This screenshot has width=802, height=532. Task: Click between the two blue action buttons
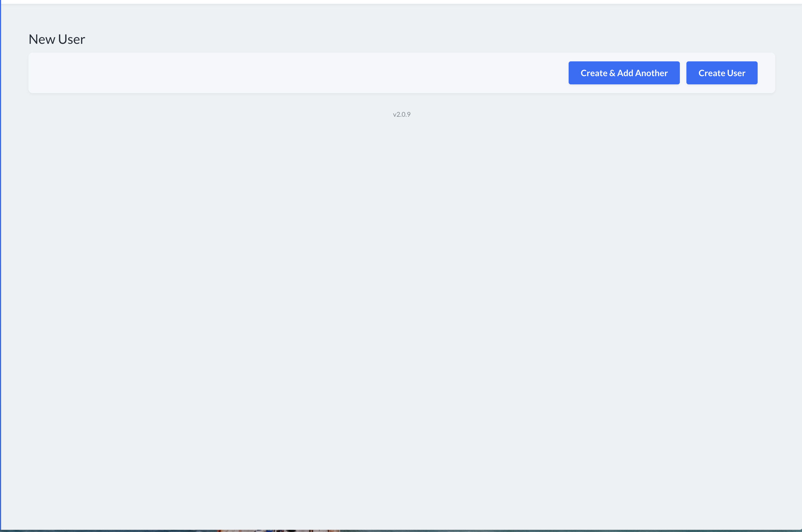683,73
